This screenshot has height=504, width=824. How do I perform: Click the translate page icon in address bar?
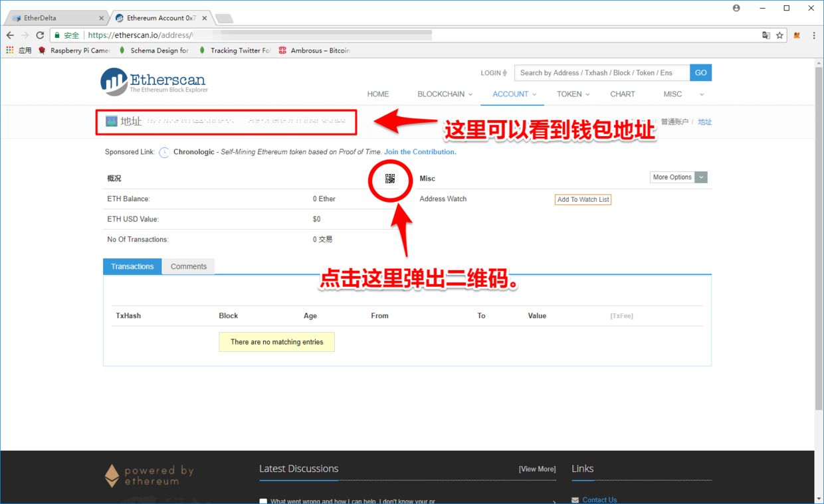[x=766, y=35]
